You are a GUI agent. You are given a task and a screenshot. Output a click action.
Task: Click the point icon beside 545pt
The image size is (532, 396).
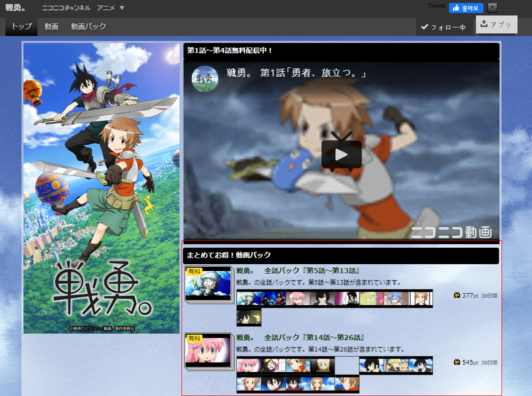click(456, 362)
